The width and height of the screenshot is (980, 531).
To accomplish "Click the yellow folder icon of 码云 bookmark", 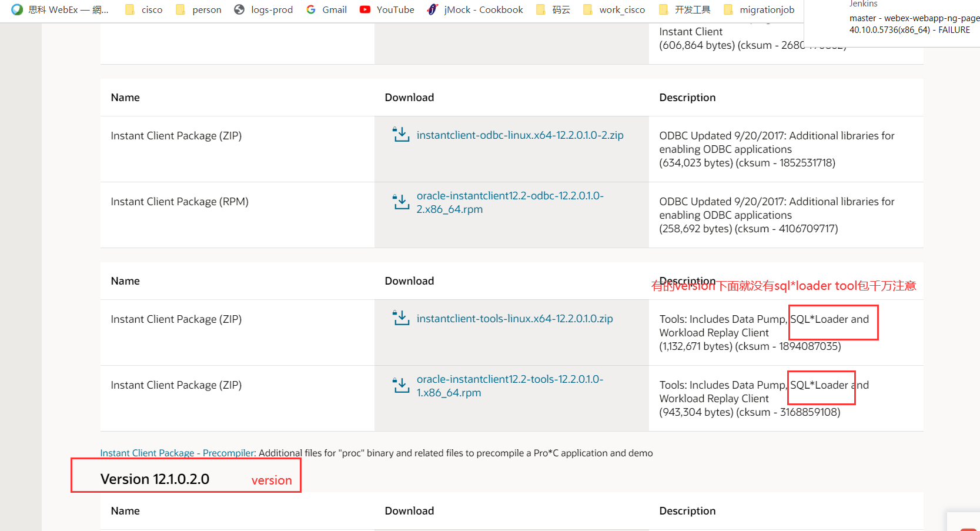I will coord(540,9).
